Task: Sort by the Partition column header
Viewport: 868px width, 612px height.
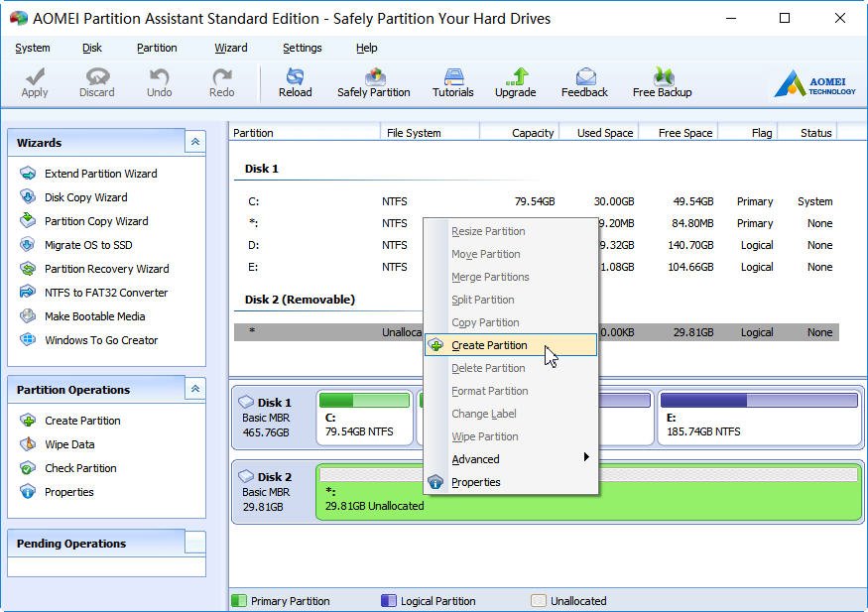Action: [x=305, y=133]
